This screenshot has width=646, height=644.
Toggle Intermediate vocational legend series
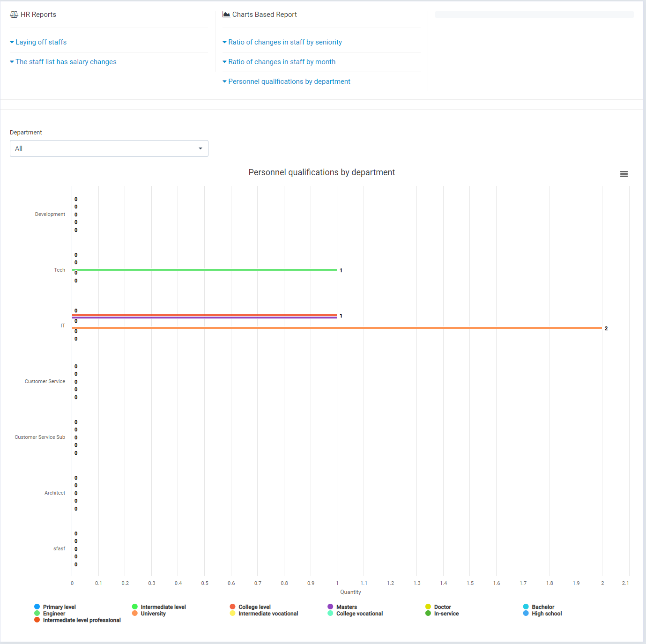pyautogui.click(x=264, y=614)
